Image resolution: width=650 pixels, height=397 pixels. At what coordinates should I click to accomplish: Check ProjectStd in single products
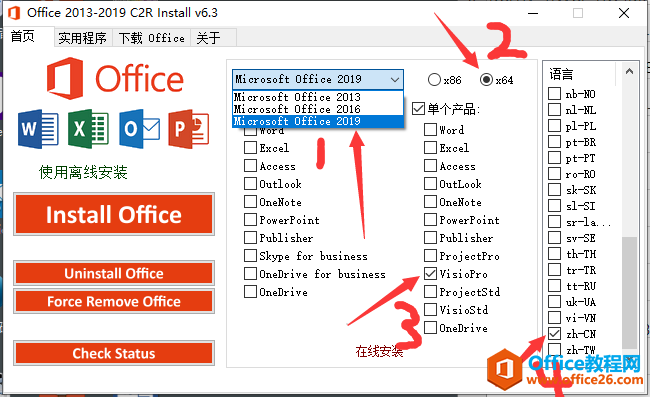[x=430, y=292]
